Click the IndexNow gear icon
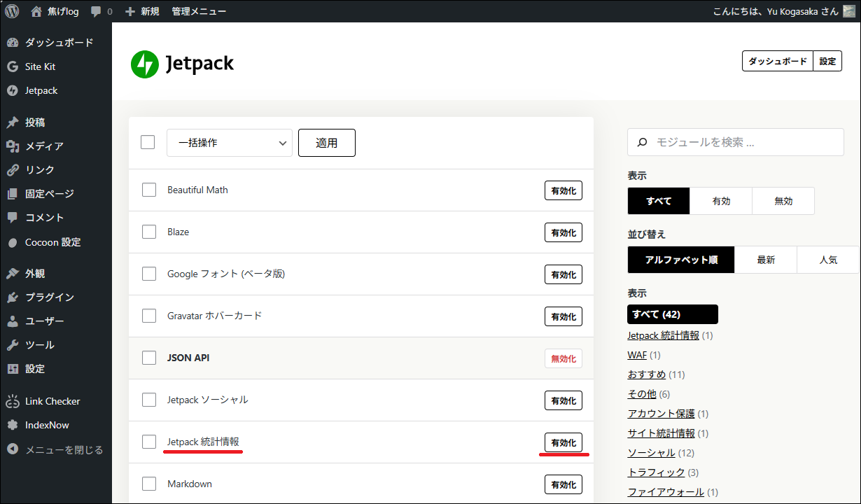This screenshot has height=504, width=861. pyautogui.click(x=12, y=425)
